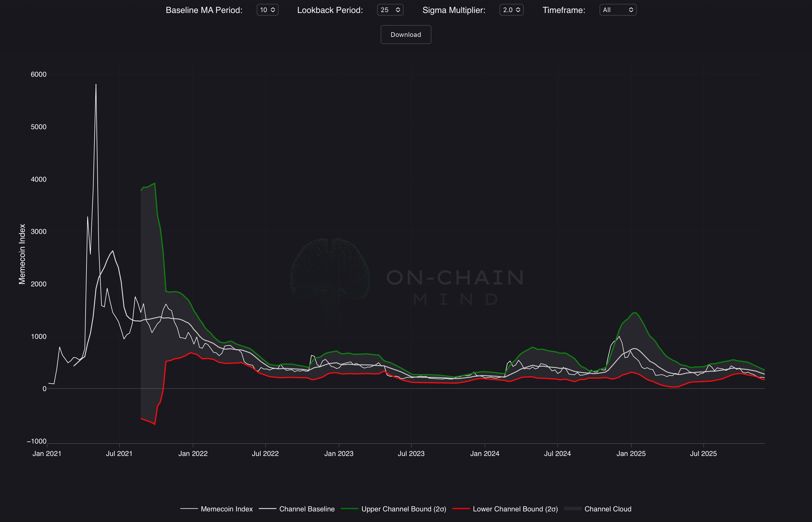Click the 6000 y-axis tick label
This screenshot has width=812, height=522.
[x=38, y=74]
